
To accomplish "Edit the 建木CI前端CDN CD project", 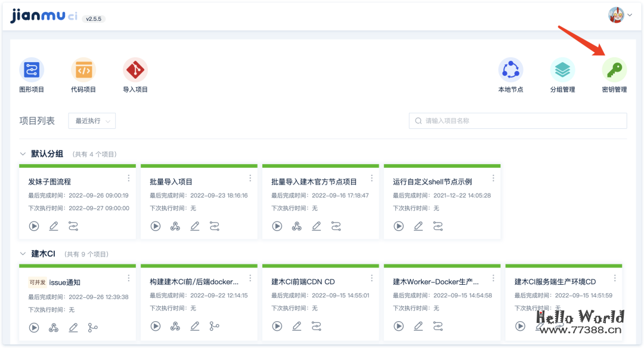I will 297,326.
